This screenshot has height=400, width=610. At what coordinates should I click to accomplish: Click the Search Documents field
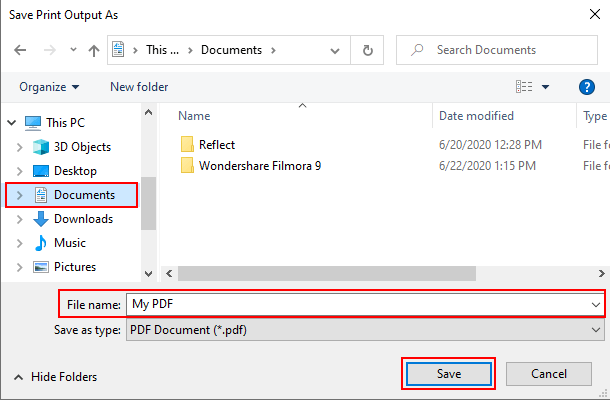click(497, 50)
